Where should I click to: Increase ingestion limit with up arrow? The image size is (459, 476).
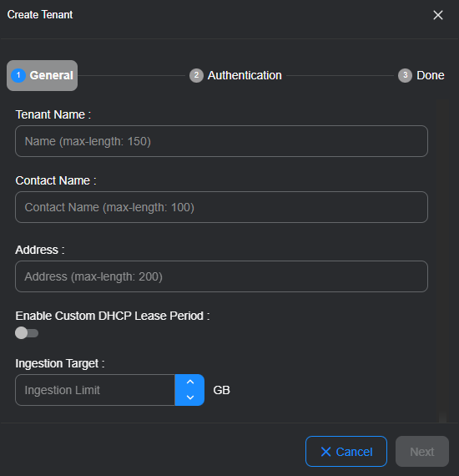point(190,382)
